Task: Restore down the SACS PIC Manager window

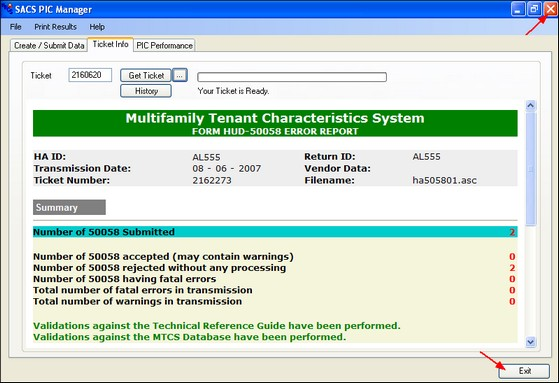Action: click(534, 9)
